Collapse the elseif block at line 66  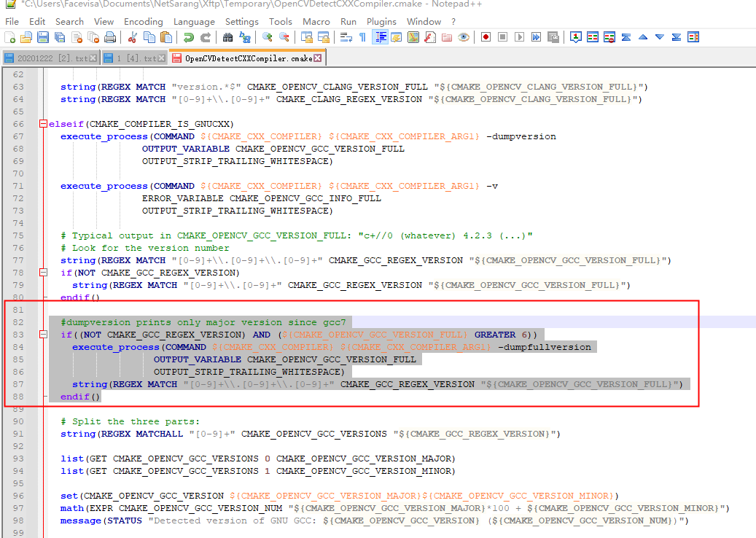click(44, 124)
